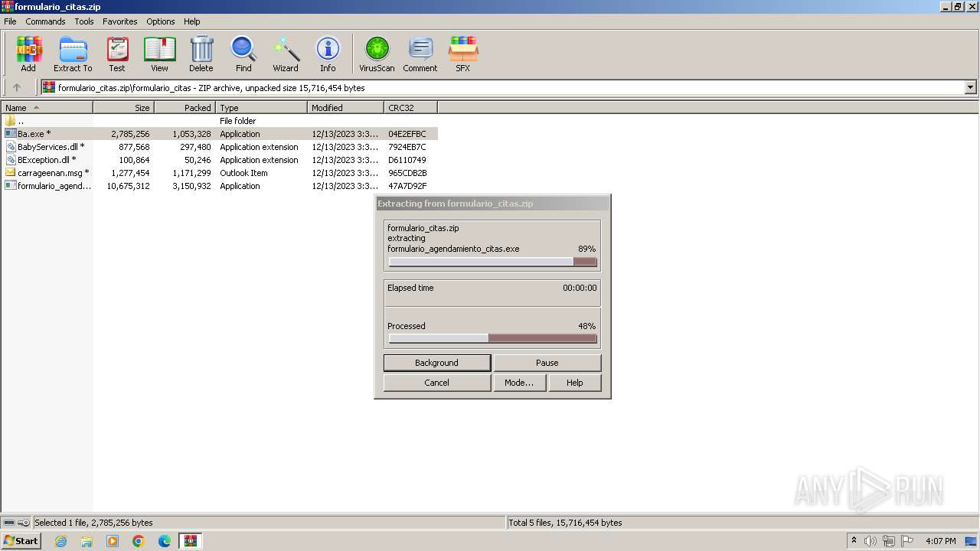Click size value 10,675,312

128,186
